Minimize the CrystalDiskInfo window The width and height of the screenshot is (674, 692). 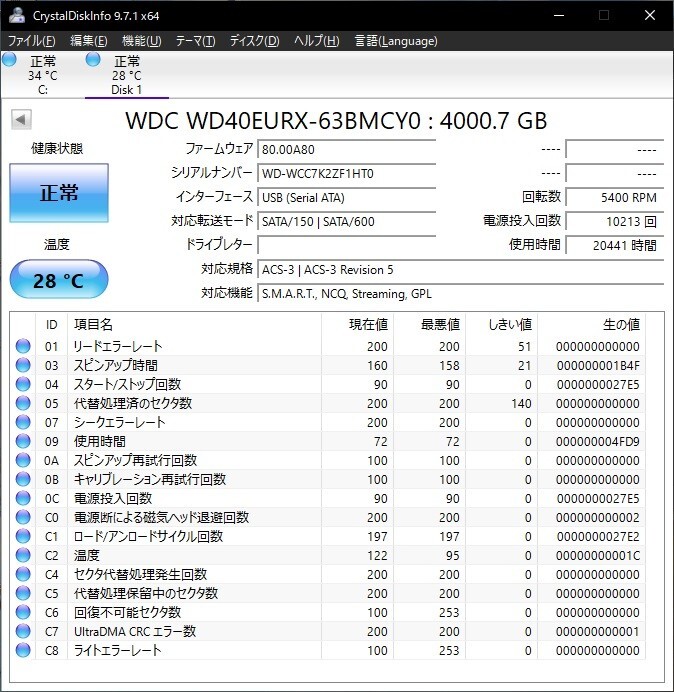[x=559, y=15]
